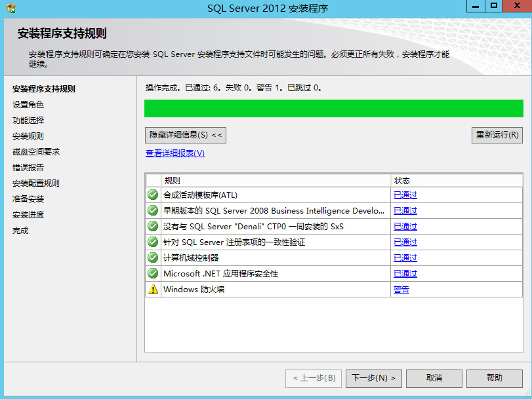This screenshot has height=399, width=532.
Task: Collapse details with 隐藏详细信息 button
Action: click(184, 135)
